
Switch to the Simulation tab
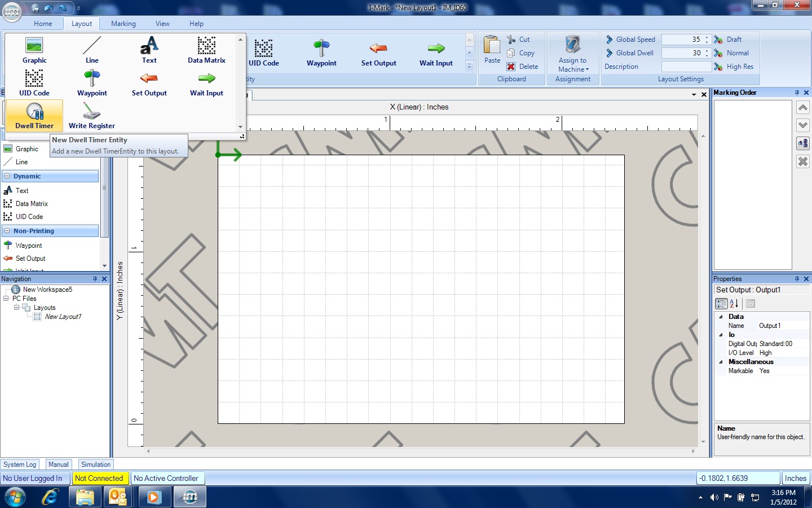click(x=96, y=465)
